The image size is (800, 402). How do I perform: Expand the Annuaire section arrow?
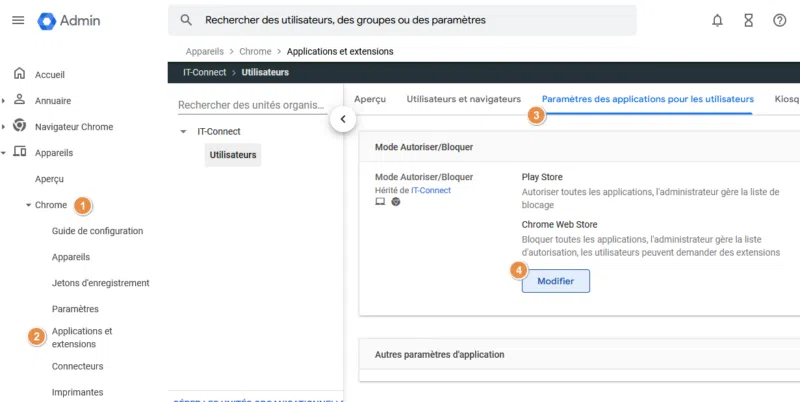4,100
